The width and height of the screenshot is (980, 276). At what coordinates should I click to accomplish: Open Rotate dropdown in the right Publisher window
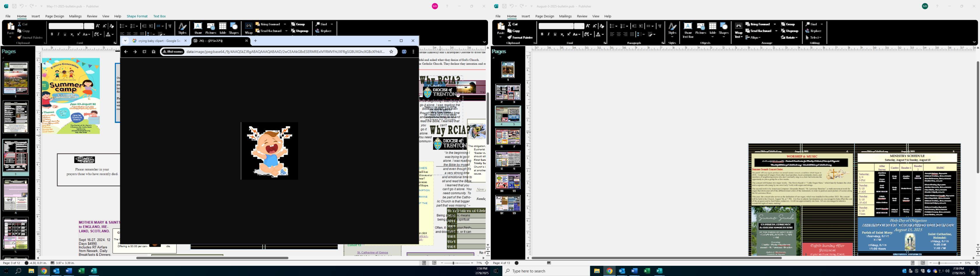[x=789, y=37]
